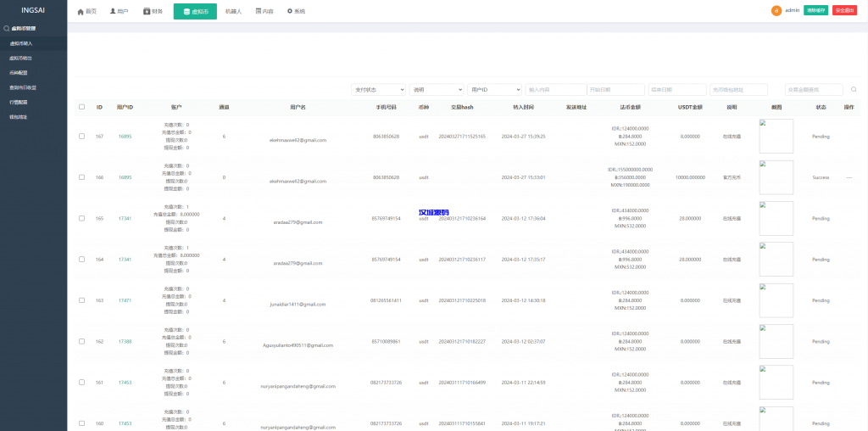Click the red 安全退出 logout button
868x431 pixels.
pos(843,10)
